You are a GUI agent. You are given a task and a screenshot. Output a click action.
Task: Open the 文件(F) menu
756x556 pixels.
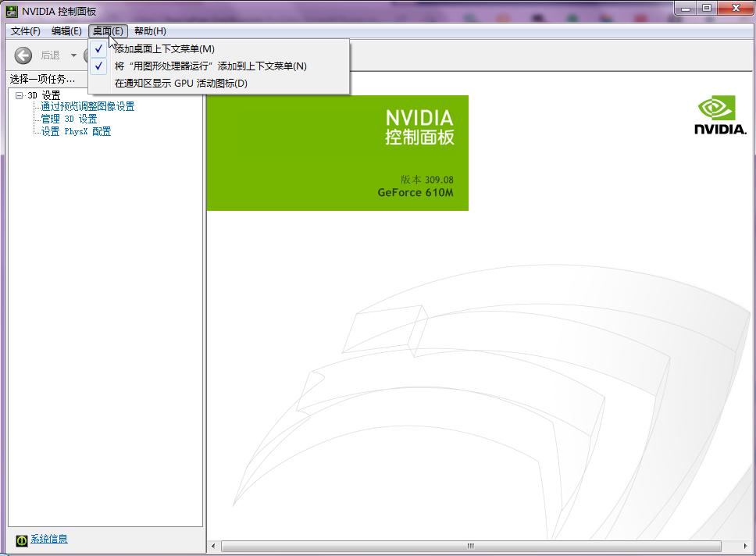pos(26,31)
